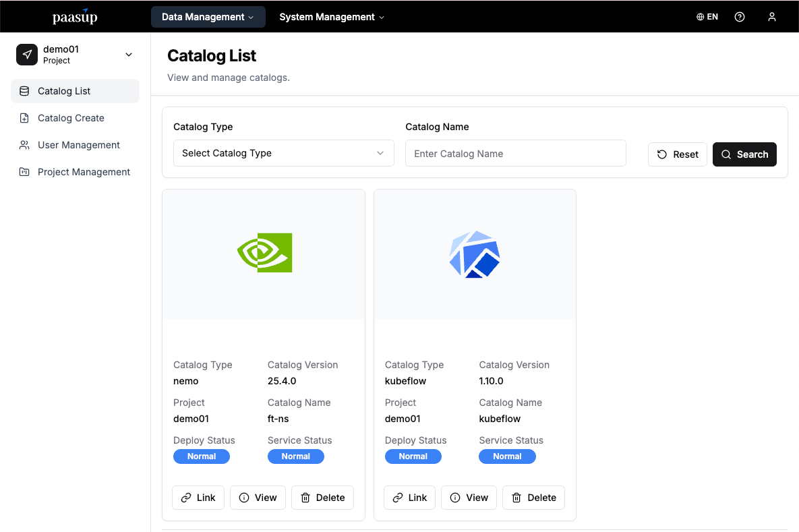This screenshot has height=532, width=799.
Task: Click nemo Service Status Normal badge
Action: [295, 456]
